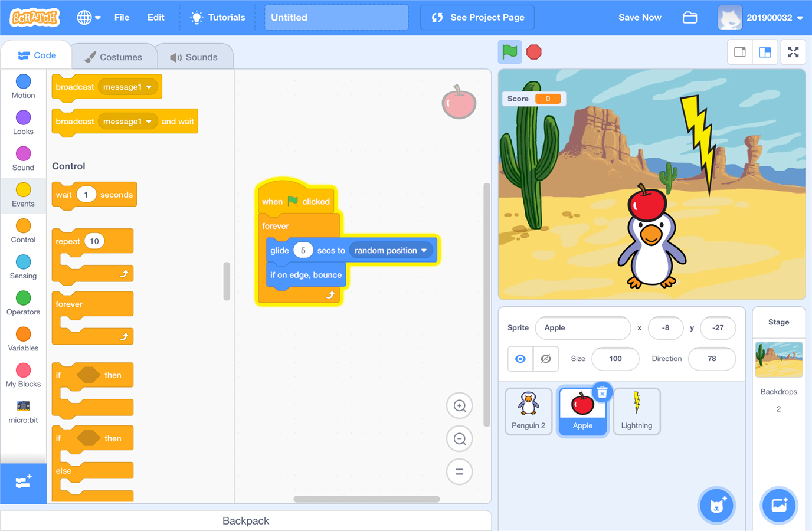Select the Motion category color circle
The width and height of the screenshot is (812, 531).
click(23, 81)
